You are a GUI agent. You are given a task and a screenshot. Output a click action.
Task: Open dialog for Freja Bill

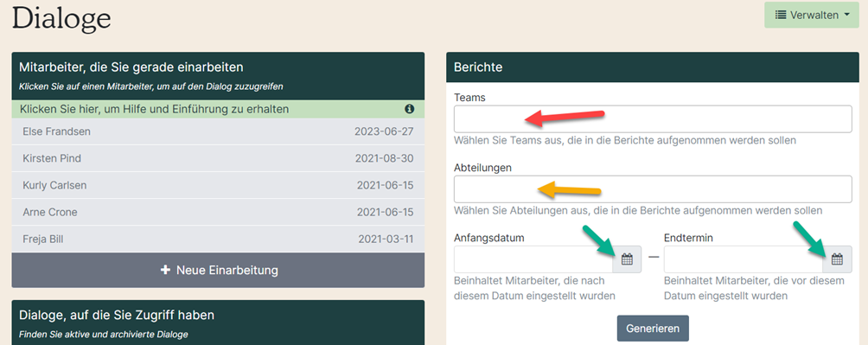click(x=218, y=240)
